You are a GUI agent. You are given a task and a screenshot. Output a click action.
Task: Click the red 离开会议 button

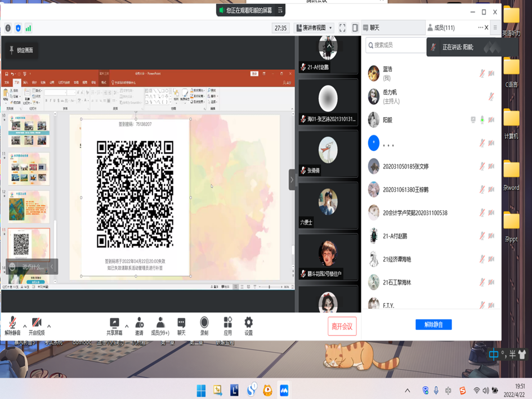(342, 326)
